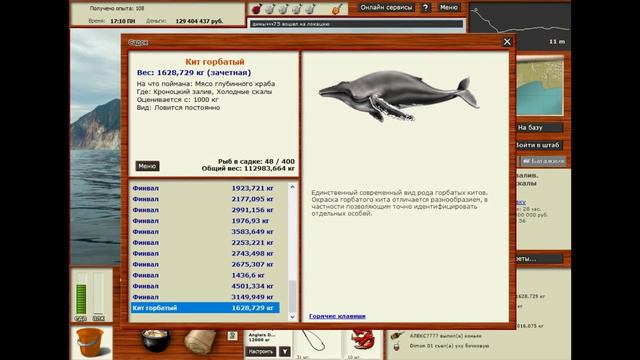This screenshot has width=640, height=360.
Task: Select Финвал 2253,221 кг row
Action: [205, 242]
